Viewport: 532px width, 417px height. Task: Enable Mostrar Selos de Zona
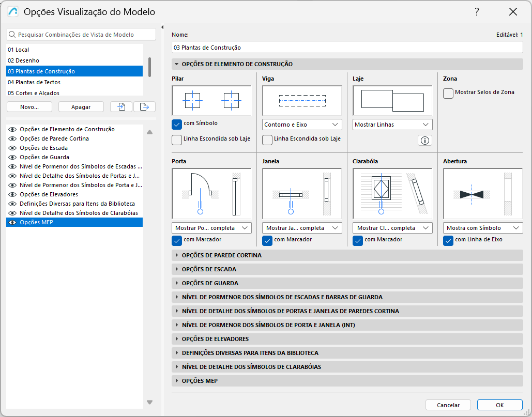448,93
